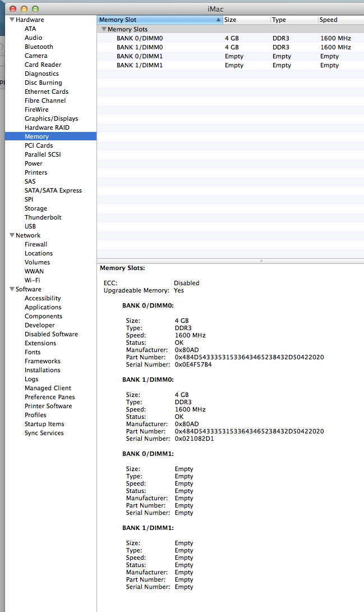Select the BANK 1/DIMM1 table row

coord(231,65)
